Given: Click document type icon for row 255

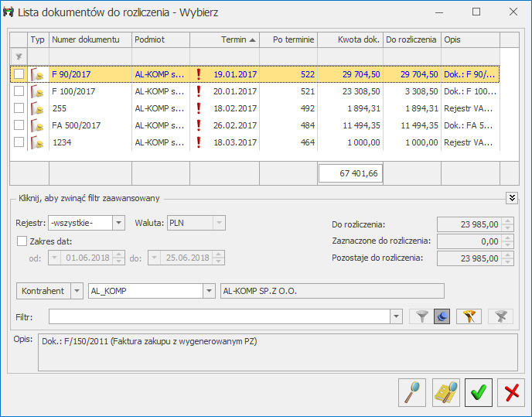Looking at the screenshot, I should pyautogui.click(x=38, y=108).
